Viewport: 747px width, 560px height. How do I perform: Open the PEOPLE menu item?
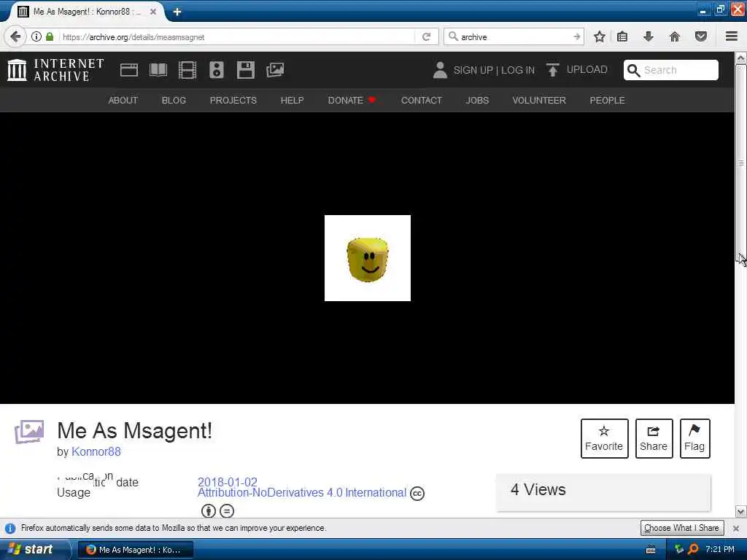(608, 101)
